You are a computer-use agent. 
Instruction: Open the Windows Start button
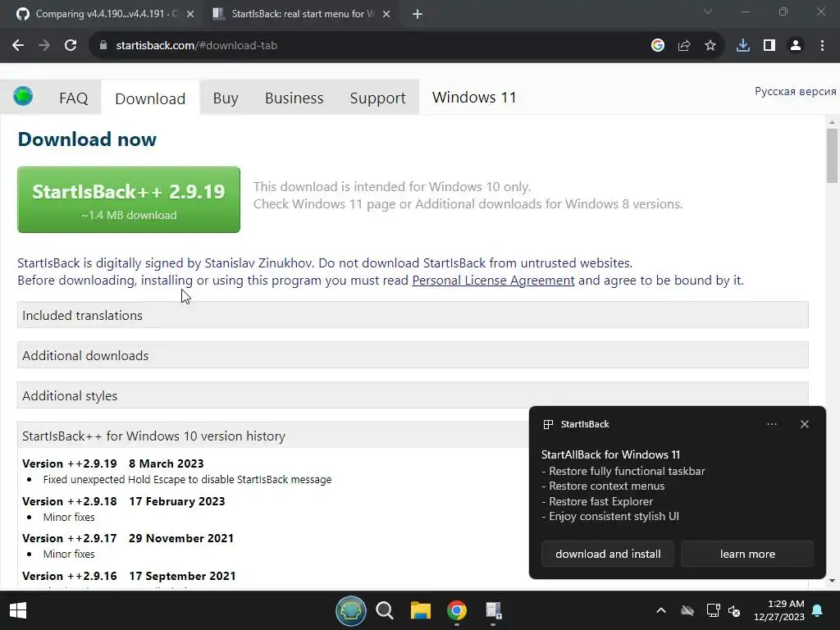18,610
